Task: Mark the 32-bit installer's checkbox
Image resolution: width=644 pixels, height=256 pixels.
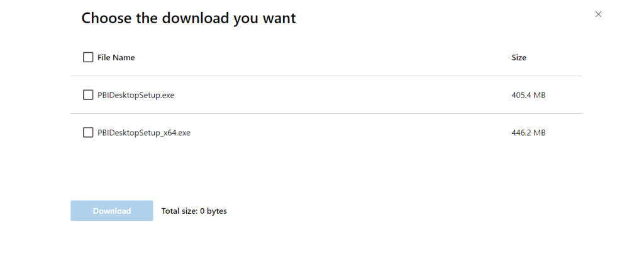Action: pyautogui.click(x=88, y=95)
